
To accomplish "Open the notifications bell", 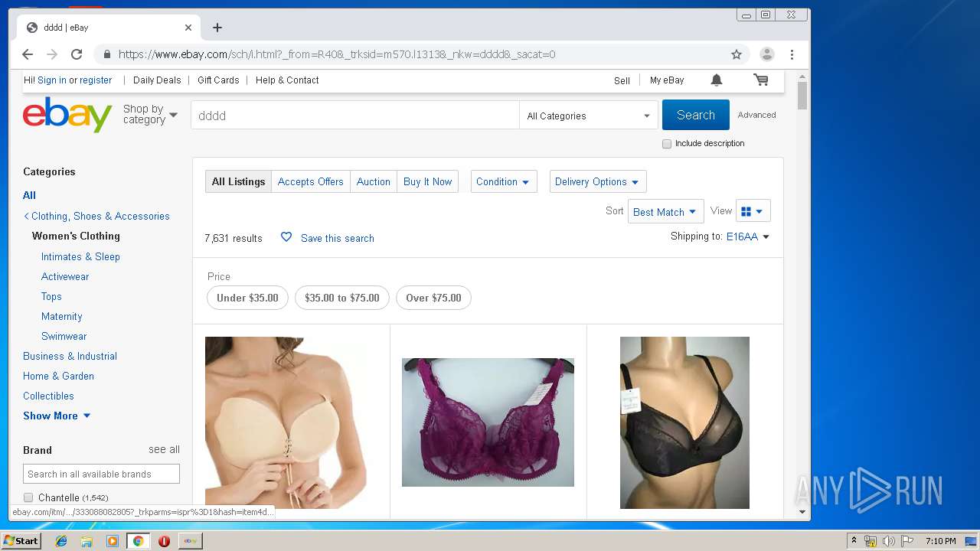I will click(717, 80).
